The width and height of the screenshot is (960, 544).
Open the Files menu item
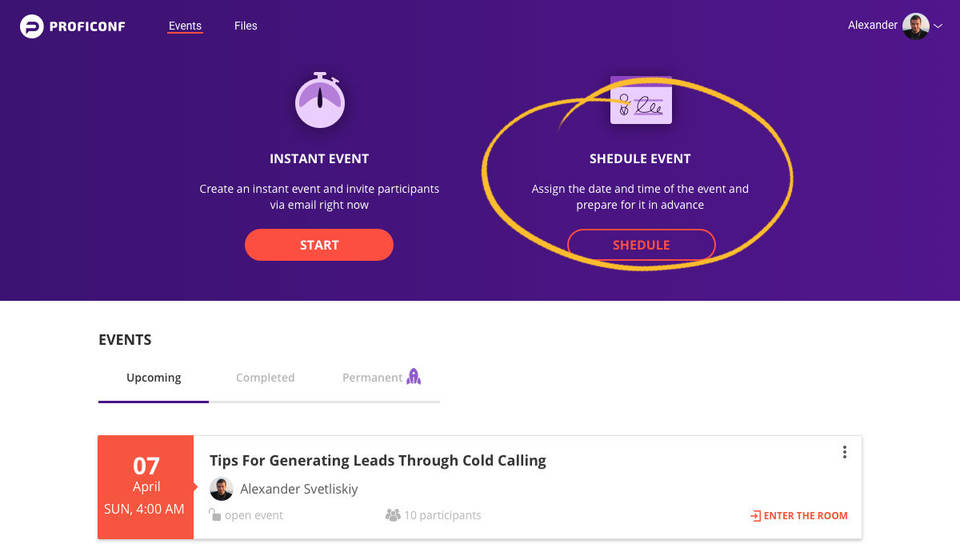[246, 26]
